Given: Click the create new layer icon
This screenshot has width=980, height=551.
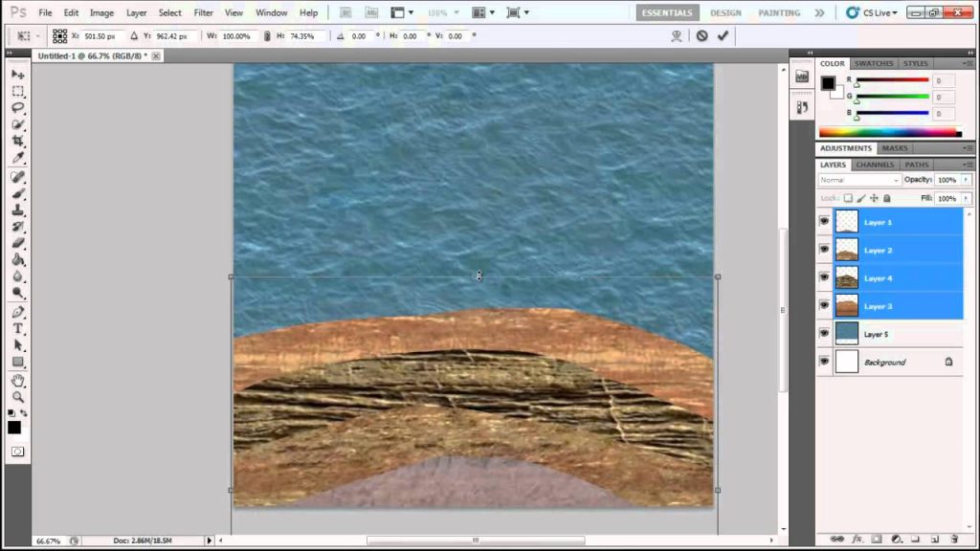Looking at the screenshot, I should tap(935, 540).
